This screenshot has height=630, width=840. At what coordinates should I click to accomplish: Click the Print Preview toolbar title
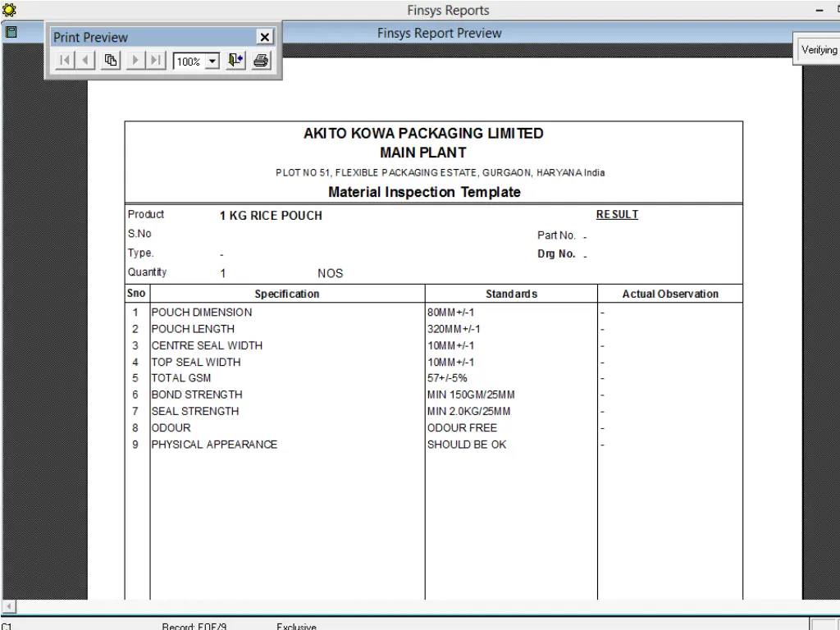point(90,38)
